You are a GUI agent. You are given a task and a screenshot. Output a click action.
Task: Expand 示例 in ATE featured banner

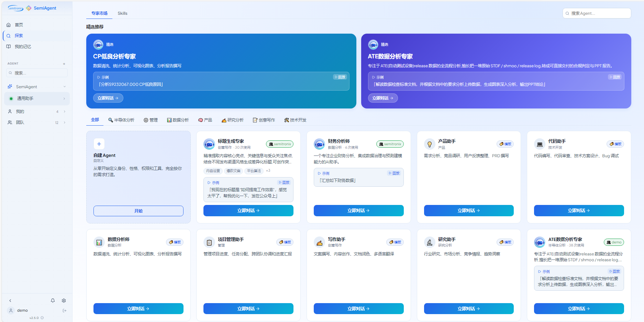378,77
